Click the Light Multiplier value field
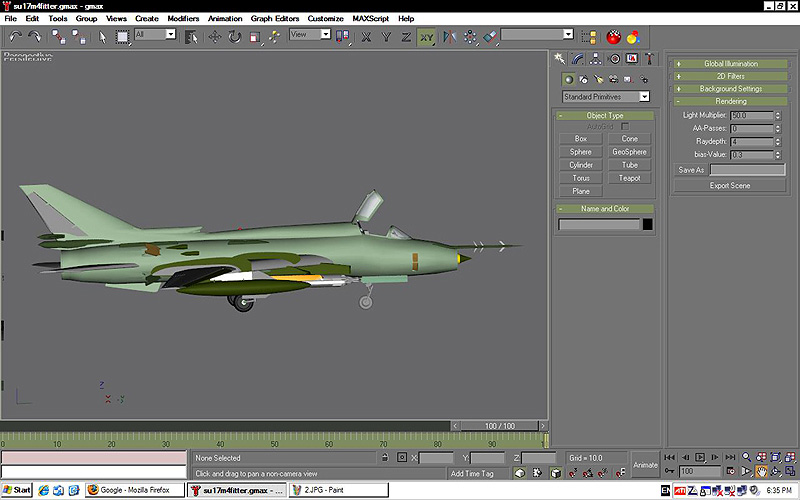Image resolution: width=800 pixels, height=500 pixels. (750, 116)
